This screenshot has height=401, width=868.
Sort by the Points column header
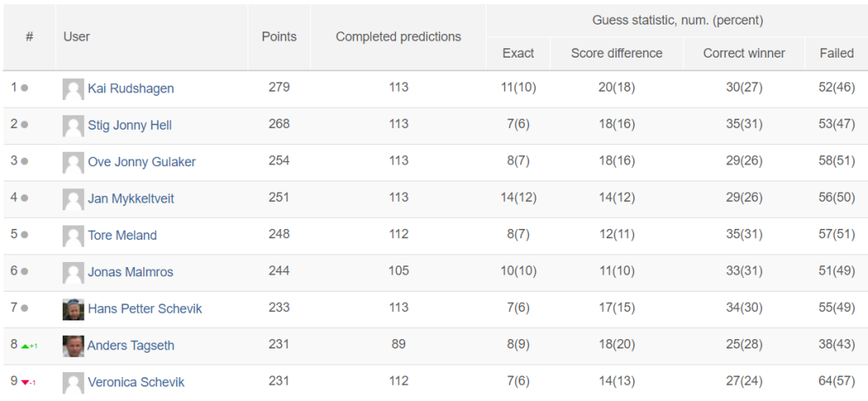(x=279, y=37)
